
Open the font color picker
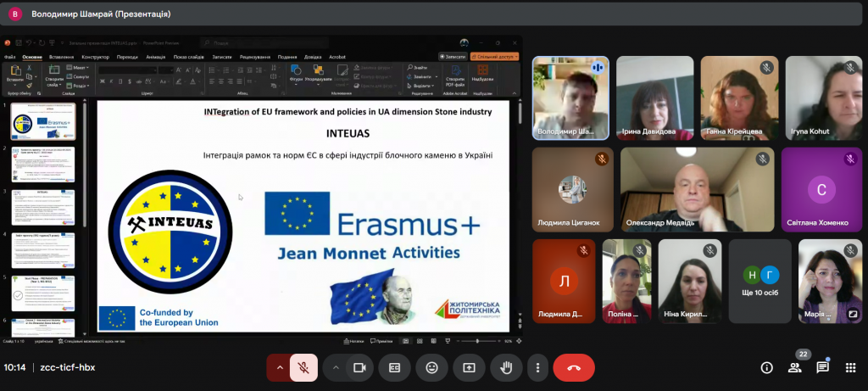tap(192, 81)
